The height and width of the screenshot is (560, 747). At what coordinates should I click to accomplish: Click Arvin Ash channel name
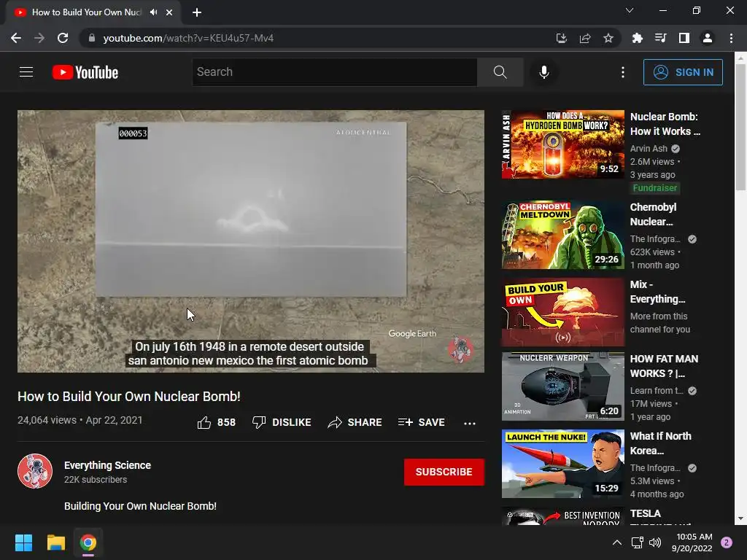pyautogui.click(x=649, y=149)
